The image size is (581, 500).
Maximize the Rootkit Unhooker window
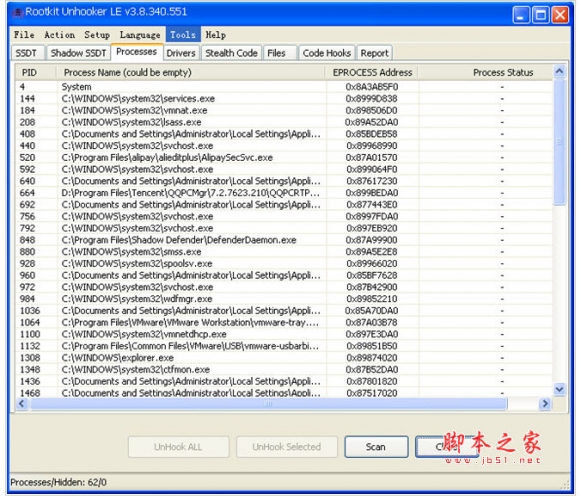pyautogui.click(x=541, y=15)
